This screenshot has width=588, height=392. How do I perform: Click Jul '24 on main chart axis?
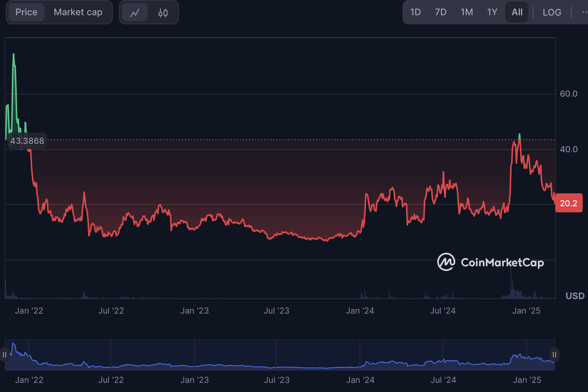click(443, 311)
